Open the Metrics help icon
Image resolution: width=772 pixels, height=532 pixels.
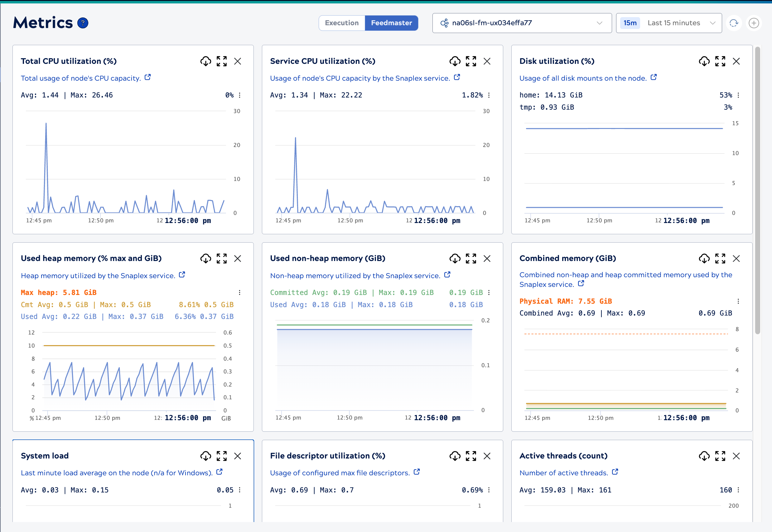click(x=82, y=23)
